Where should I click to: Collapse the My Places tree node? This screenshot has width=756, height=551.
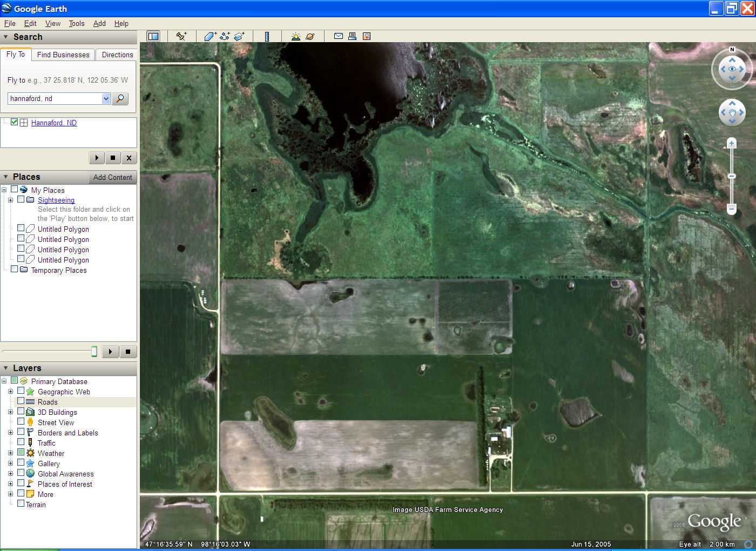coord(4,190)
